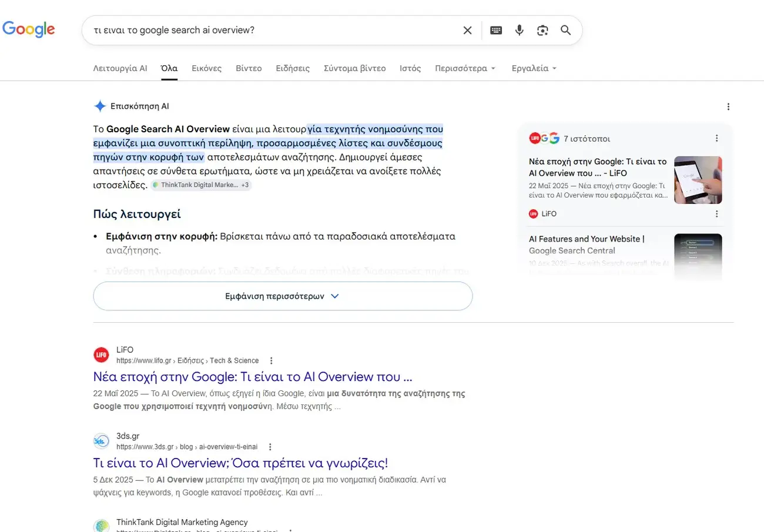This screenshot has width=764, height=532.
Task: Click the source favicons cluster in sidebar
Action: click(544, 139)
